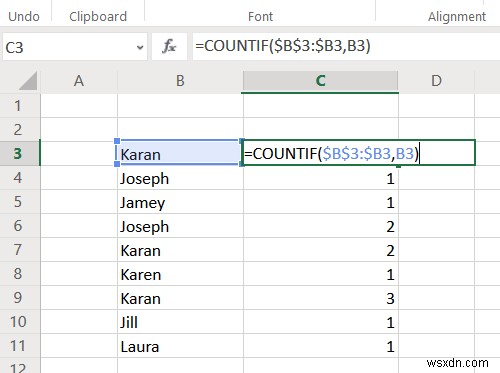
Task: Click the Undo group label
Action: (x=24, y=17)
